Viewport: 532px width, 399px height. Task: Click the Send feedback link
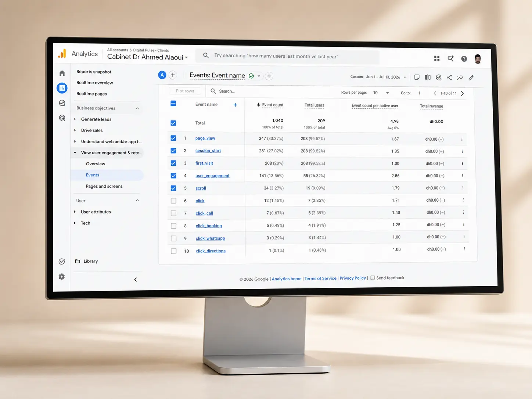pos(387,278)
